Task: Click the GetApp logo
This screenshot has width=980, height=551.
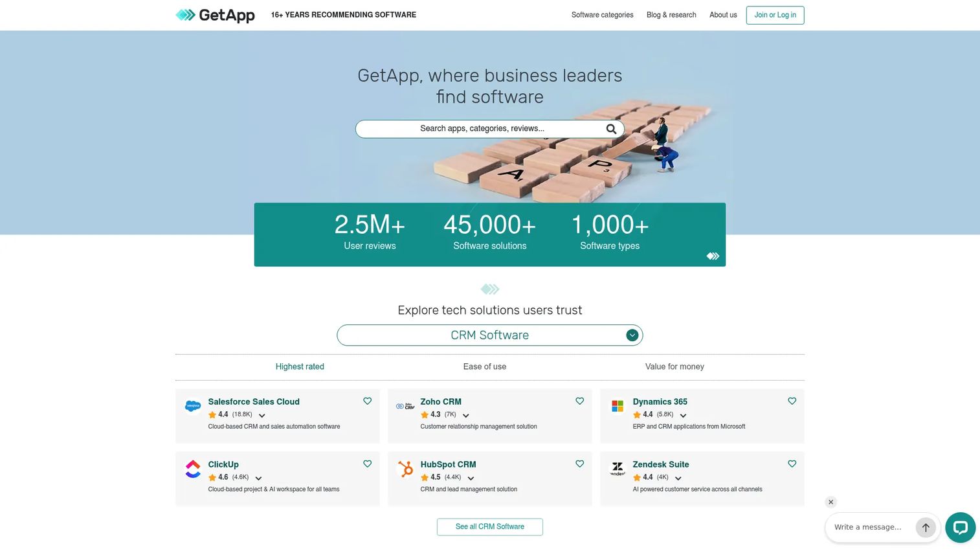Action: point(215,15)
